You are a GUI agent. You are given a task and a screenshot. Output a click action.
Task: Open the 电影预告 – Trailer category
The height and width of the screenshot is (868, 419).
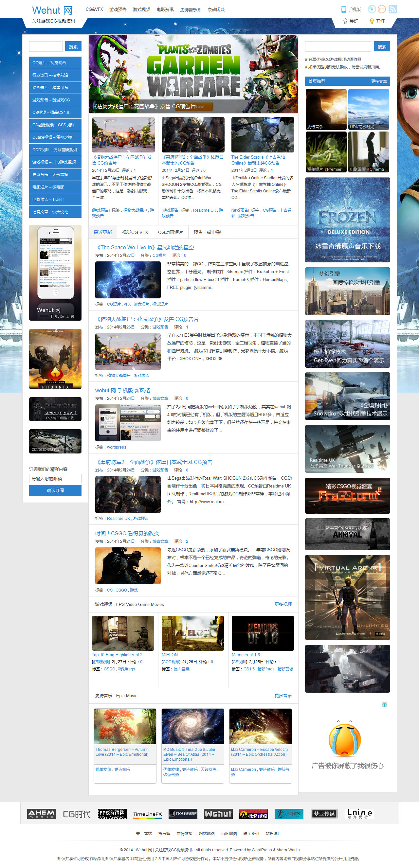click(55, 200)
